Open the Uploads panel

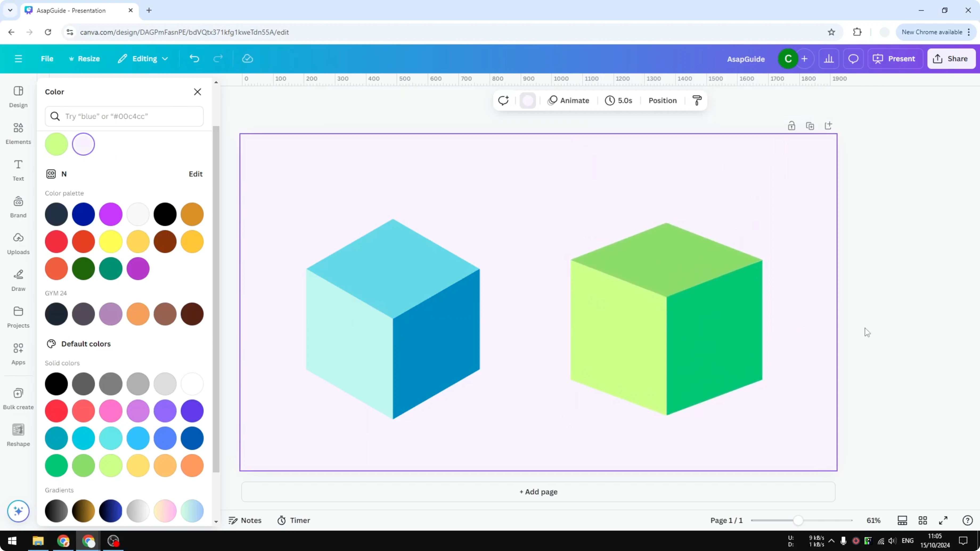(x=18, y=243)
